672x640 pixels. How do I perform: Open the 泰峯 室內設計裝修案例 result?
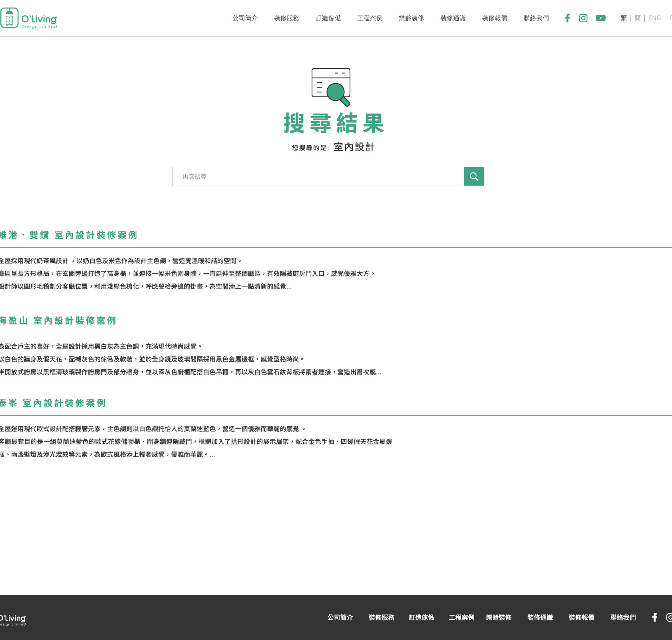coord(53,403)
